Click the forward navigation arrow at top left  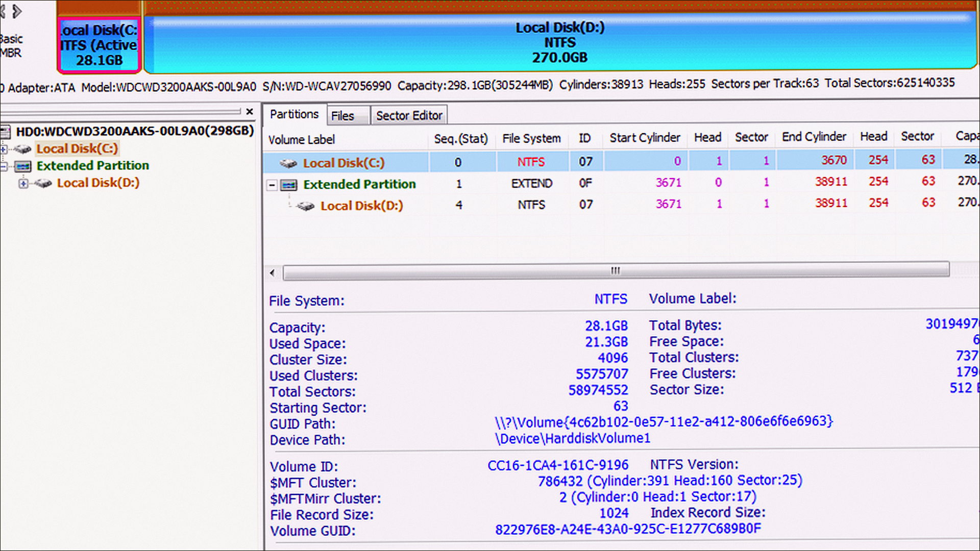pyautogui.click(x=17, y=11)
